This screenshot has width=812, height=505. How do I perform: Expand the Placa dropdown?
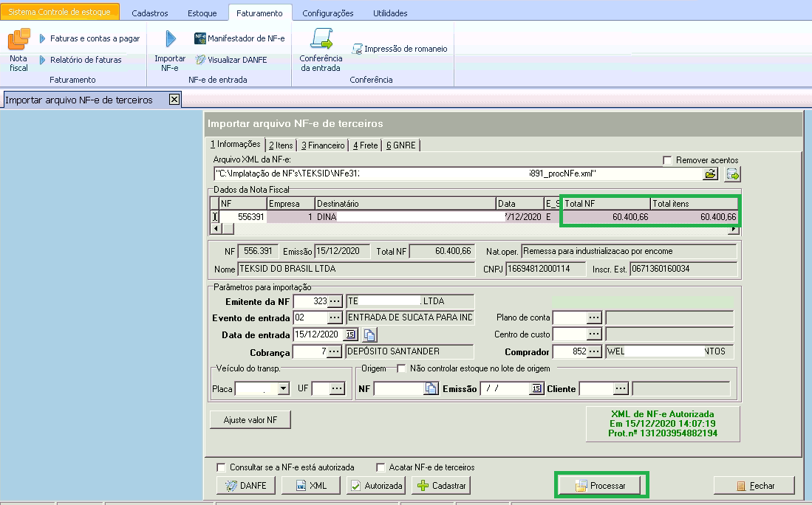284,388
